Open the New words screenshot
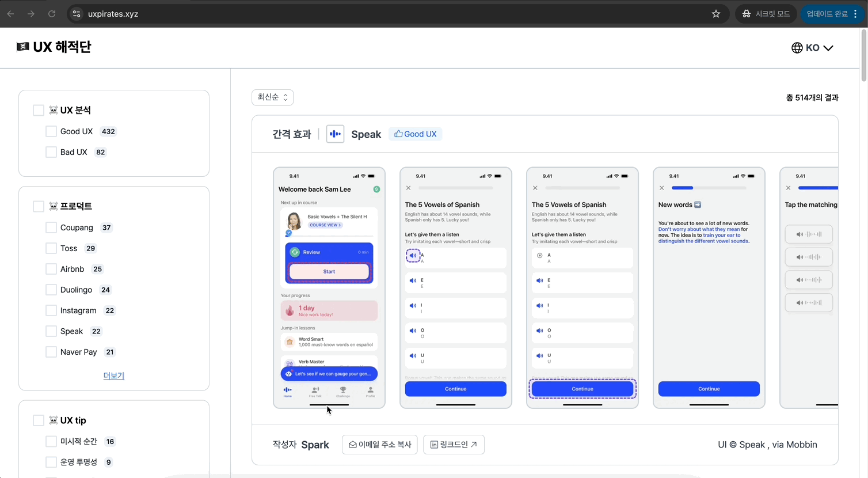868x478 pixels. point(709,288)
